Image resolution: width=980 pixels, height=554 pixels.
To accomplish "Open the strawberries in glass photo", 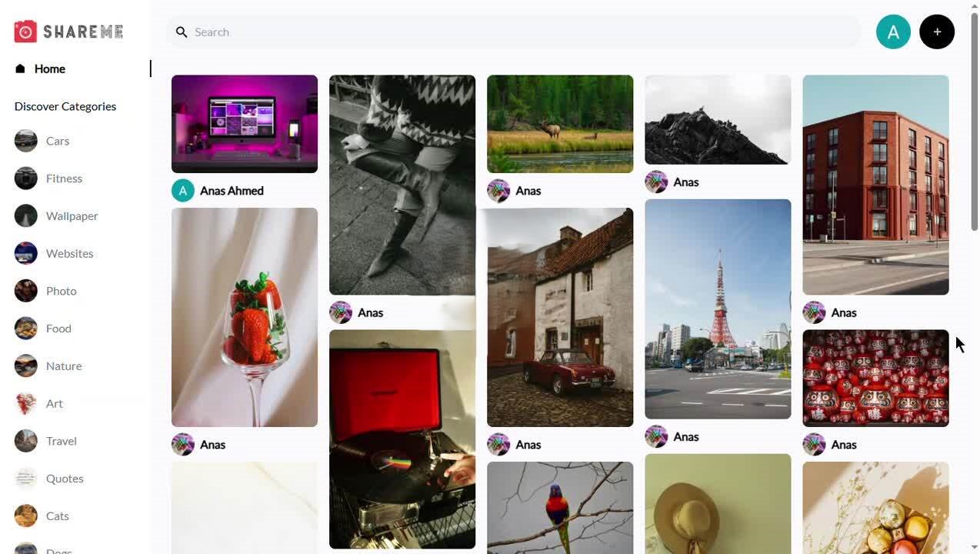I will click(244, 315).
